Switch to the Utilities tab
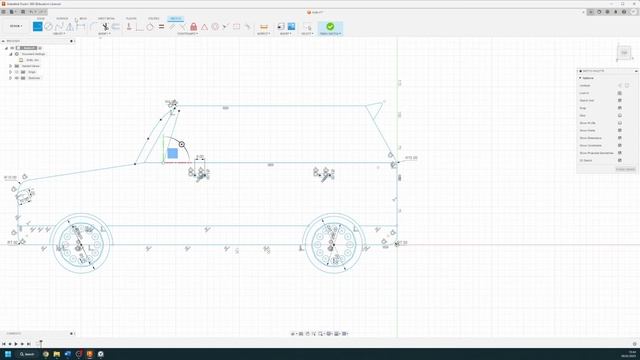This screenshot has height=360, width=640. (153, 19)
